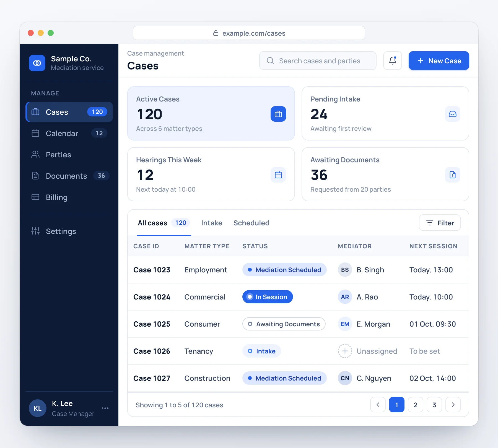Open Calendar in the sidebar
Screen dimensions: 498x448
[x=69, y=133]
